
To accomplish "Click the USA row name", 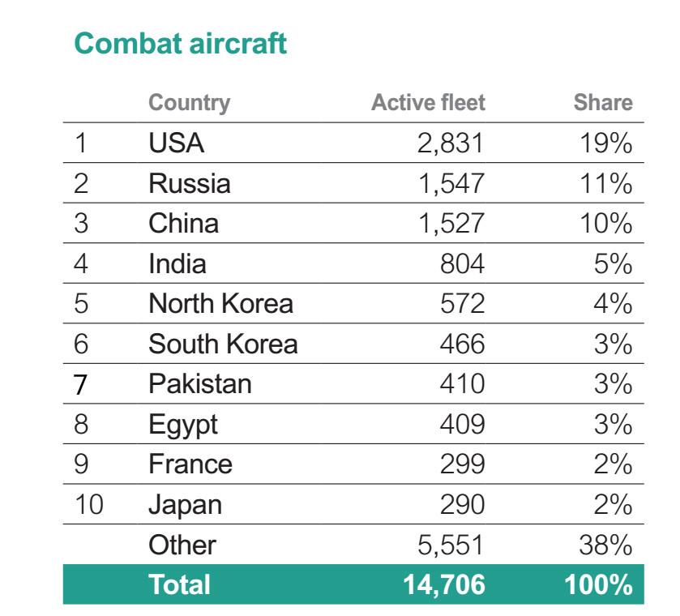I will point(176,143).
